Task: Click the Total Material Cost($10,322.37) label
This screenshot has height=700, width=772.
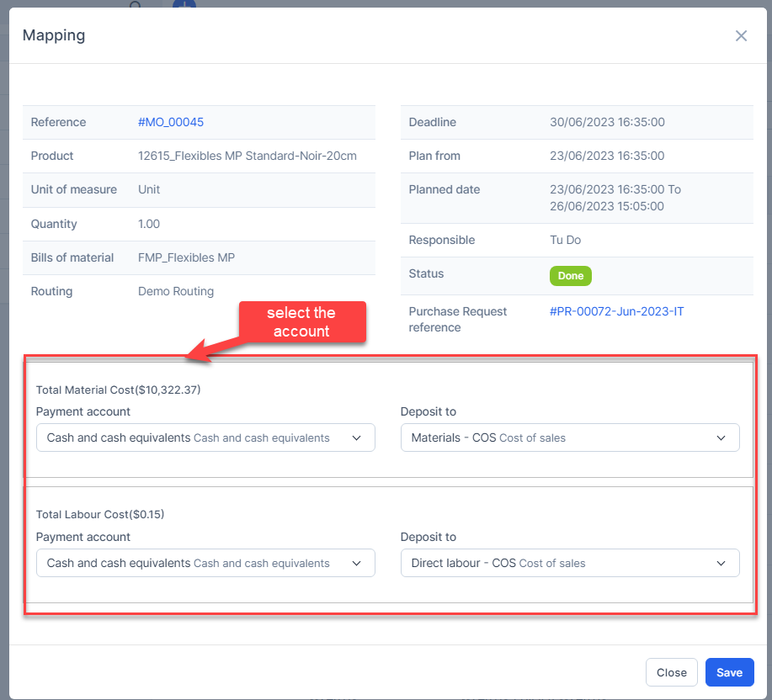Action: (x=118, y=390)
